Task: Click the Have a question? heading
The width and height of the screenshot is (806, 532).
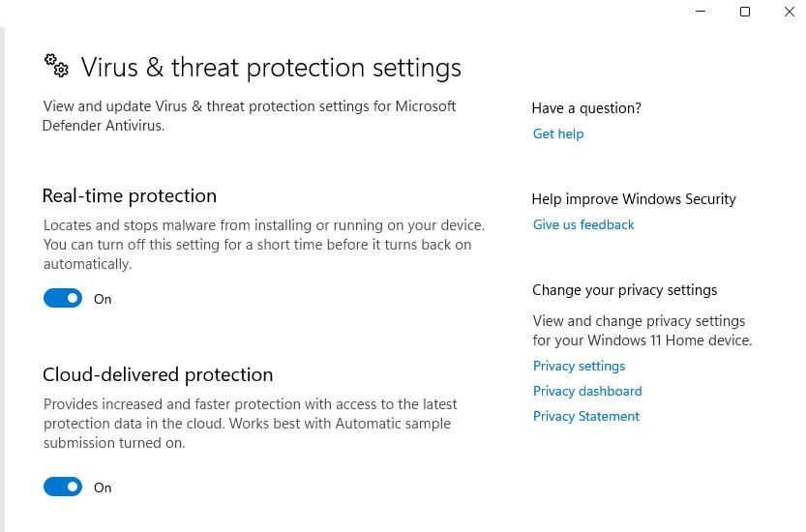Action: [x=586, y=108]
